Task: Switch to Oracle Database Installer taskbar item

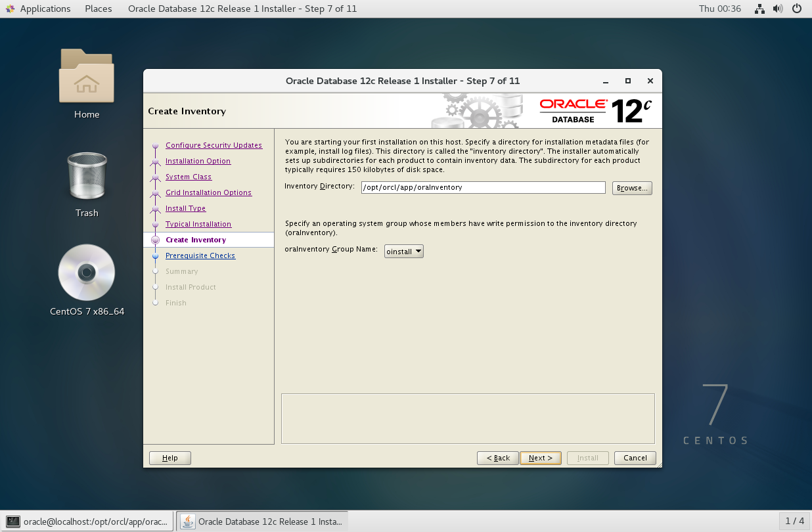Action: [262, 521]
